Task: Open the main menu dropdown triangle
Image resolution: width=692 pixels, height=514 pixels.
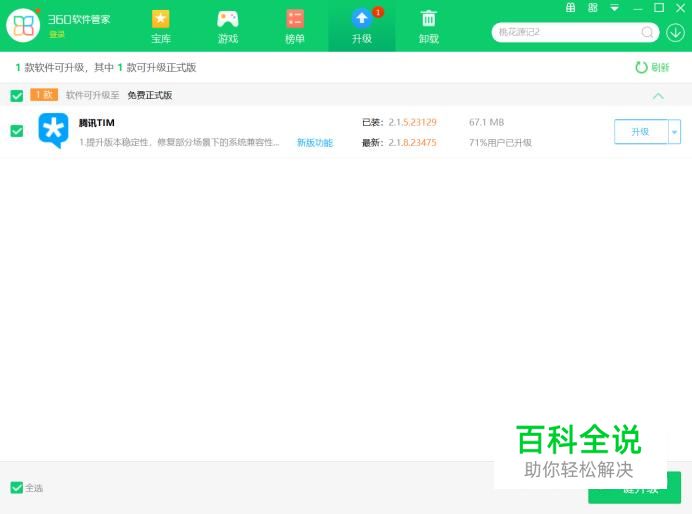Action: (614, 8)
